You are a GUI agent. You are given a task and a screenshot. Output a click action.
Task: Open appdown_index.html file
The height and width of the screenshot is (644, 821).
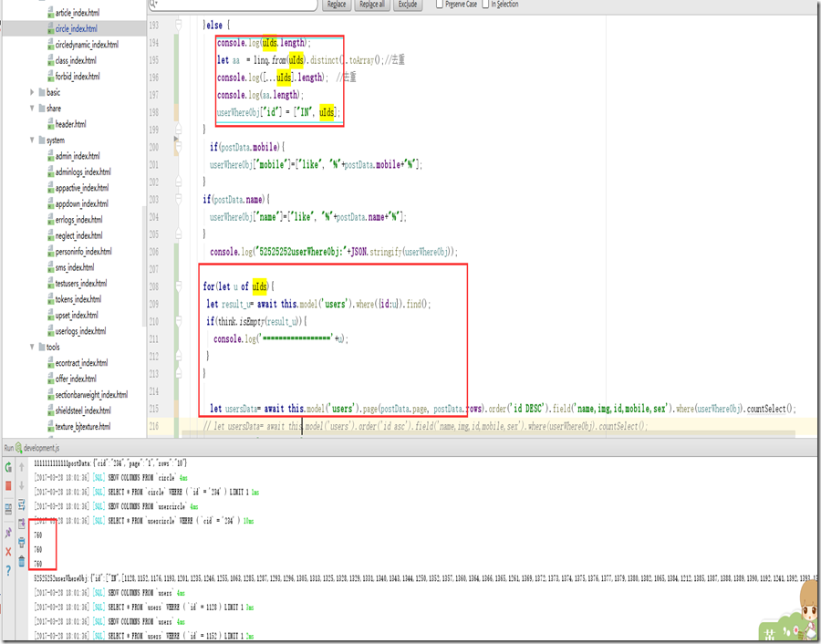pyautogui.click(x=82, y=203)
